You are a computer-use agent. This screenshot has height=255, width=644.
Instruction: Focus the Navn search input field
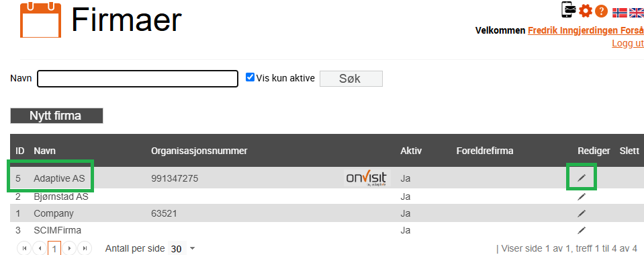point(138,79)
